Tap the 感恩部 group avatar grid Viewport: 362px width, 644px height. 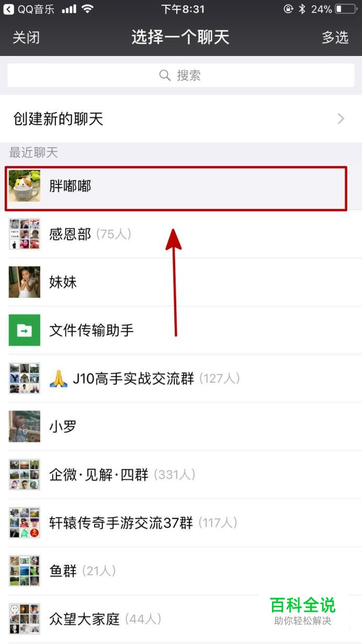point(24,234)
